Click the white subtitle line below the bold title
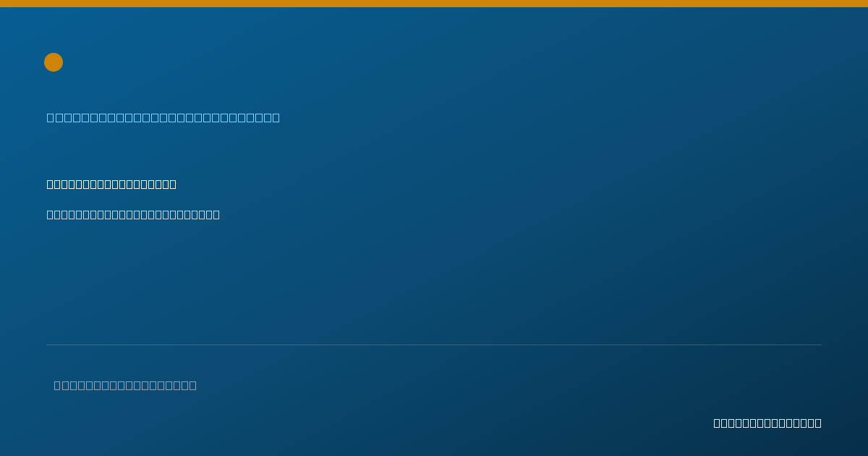Image resolution: width=868 pixels, height=456 pixels. (133, 214)
